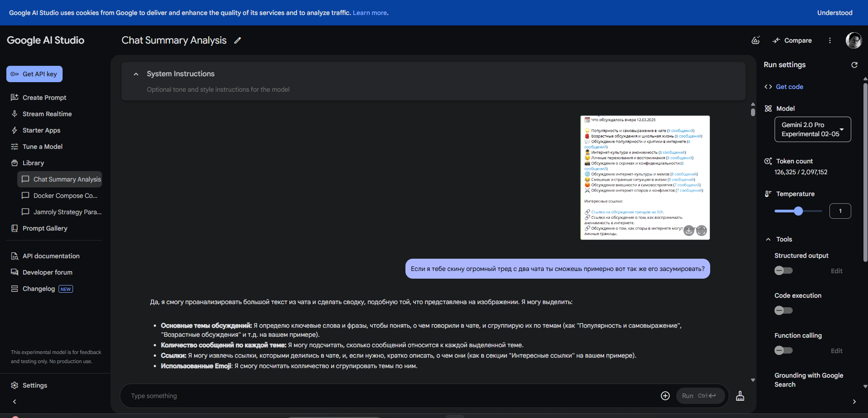Expand the attached image to fullscreen
This screenshot has height=418, width=868.
click(702, 231)
